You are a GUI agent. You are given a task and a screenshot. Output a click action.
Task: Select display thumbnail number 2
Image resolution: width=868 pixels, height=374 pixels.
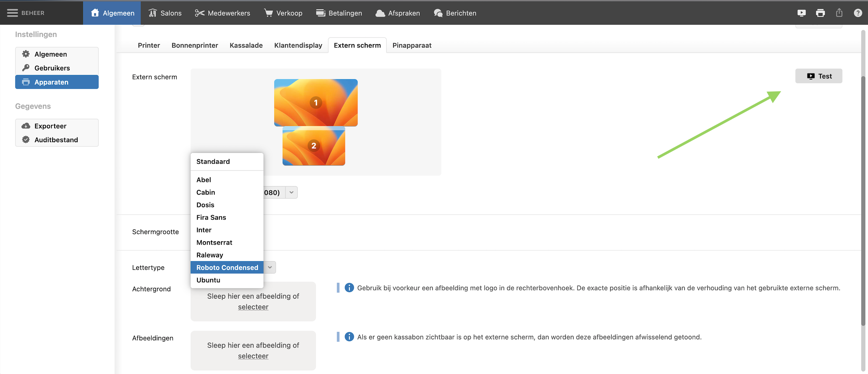pyautogui.click(x=314, y=146)
